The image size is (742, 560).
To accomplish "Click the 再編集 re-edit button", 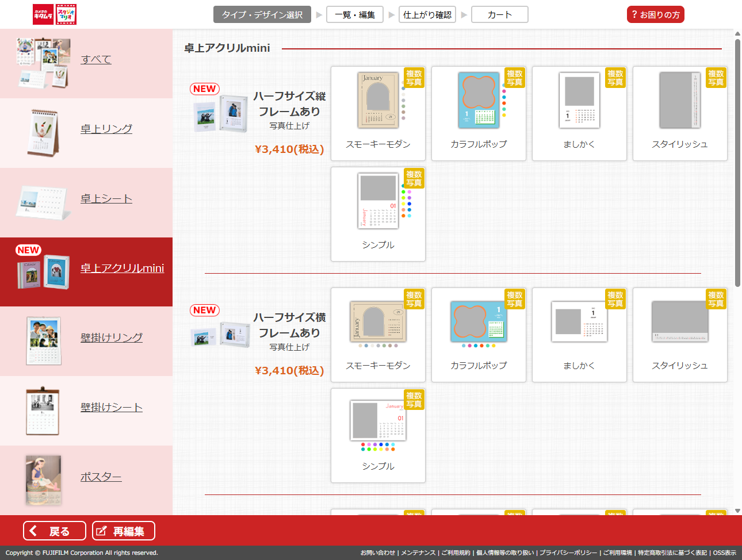I will coord(124,531).
